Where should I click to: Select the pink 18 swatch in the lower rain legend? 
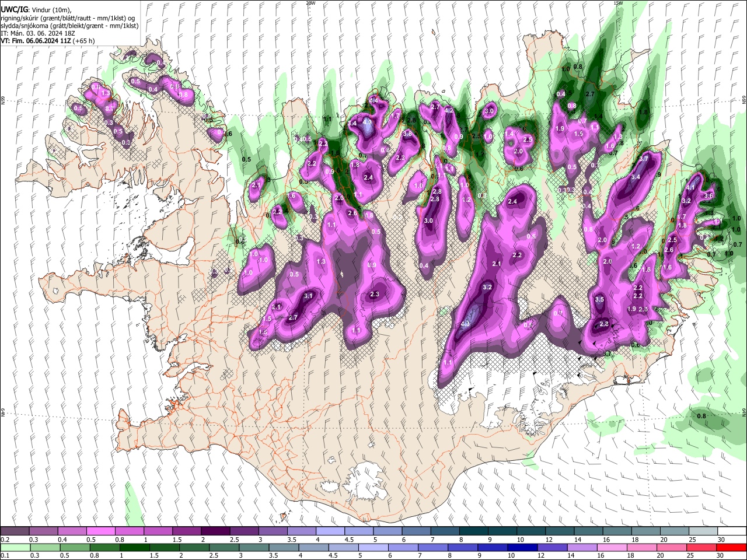coord(642,547)
